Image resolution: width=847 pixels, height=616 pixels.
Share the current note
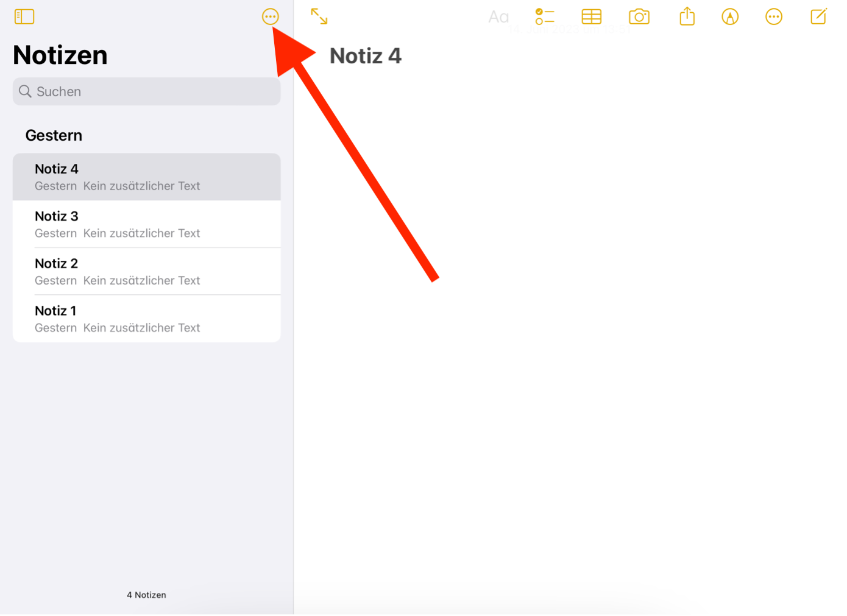tap(687, 16)
